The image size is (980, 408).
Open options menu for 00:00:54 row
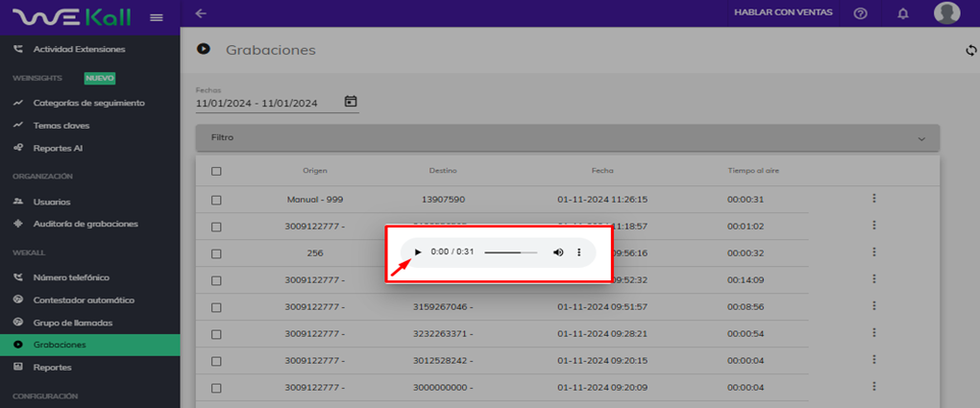tap(873, 332)
